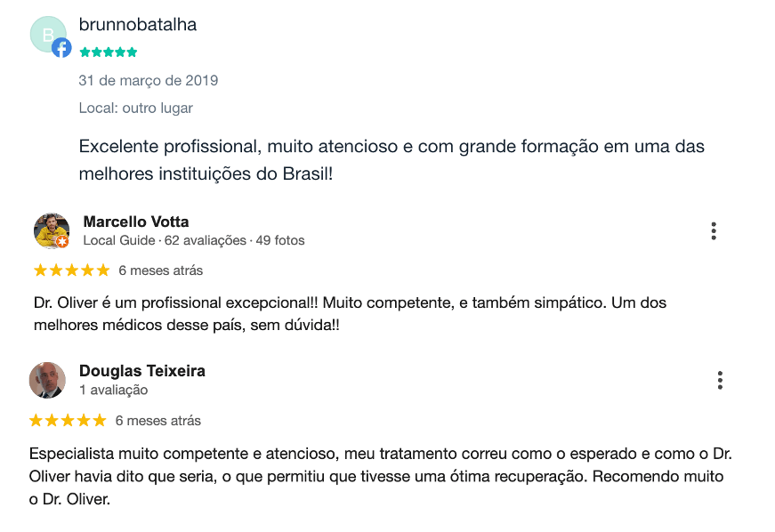Viewport: 775px width, 532px height.
Task: Open the Marcello Votta reviewer name
Action: point(136,222)
